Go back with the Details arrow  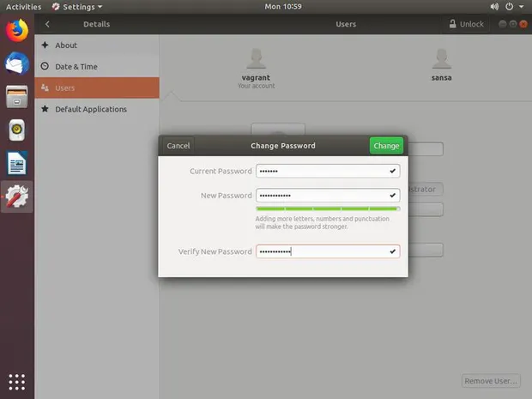47,24
